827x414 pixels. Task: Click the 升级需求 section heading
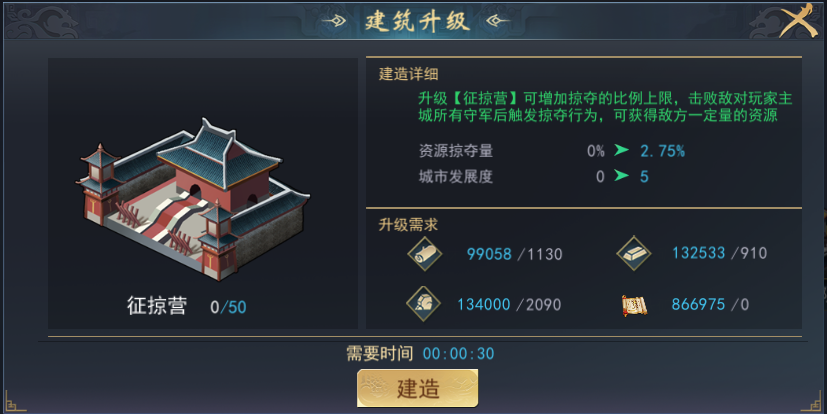[x=408, y=225]
